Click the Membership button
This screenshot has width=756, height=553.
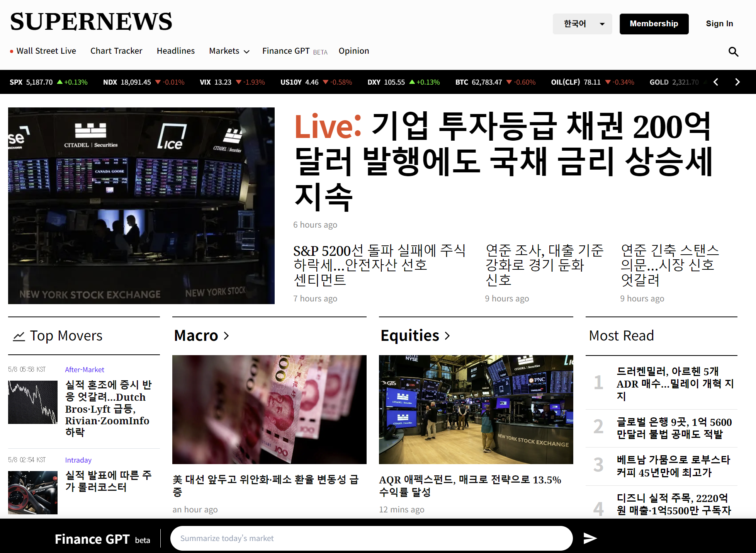pos(654,24)
